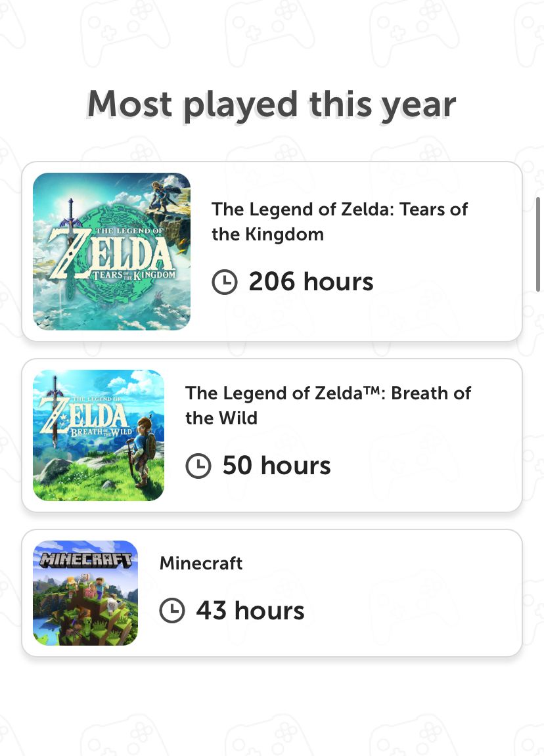The width and height of the screenshot is (544, 756).
Task: Click the clock icon beside 206 hours
Action: click(x=225, y=282)
